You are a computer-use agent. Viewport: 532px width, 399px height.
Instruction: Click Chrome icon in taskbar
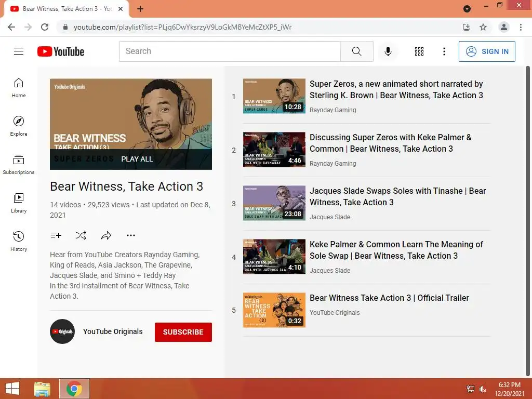click(74, 389)
